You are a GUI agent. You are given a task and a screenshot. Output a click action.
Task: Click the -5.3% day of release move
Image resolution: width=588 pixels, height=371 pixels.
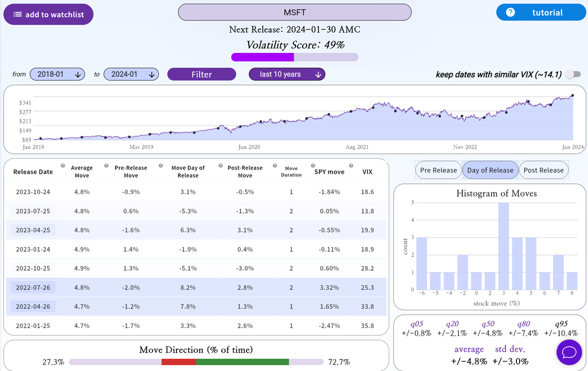tap(188, 211)
